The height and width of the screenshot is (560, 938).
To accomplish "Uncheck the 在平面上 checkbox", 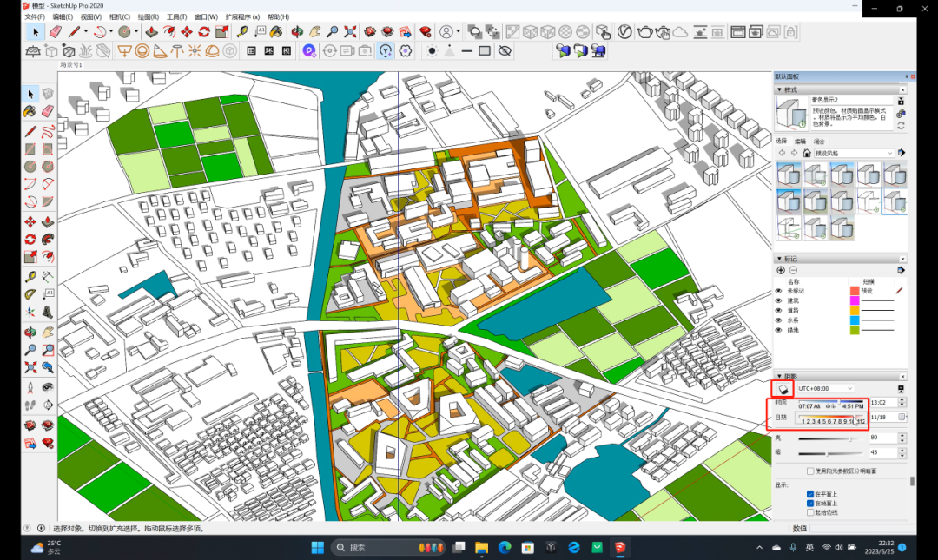I will pos(810,494).
